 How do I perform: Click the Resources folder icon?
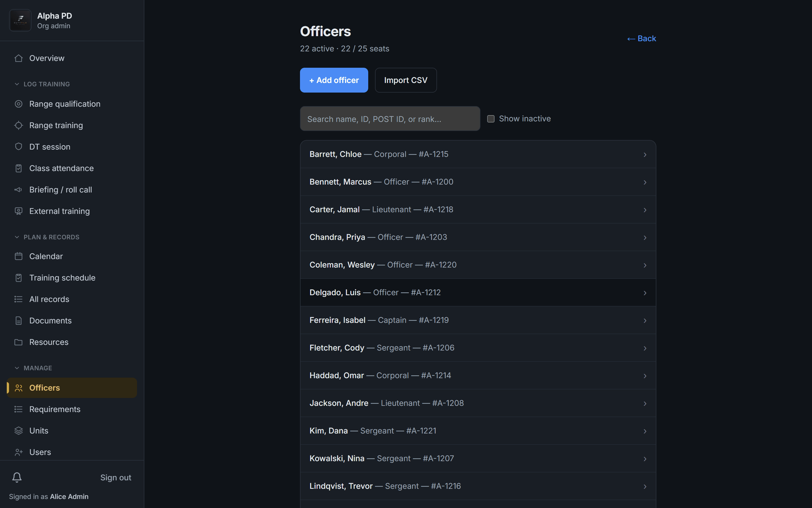18,342
